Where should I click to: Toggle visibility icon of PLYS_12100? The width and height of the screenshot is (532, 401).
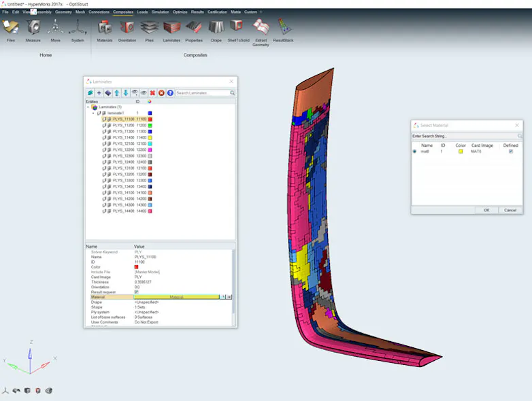[104, 143]
